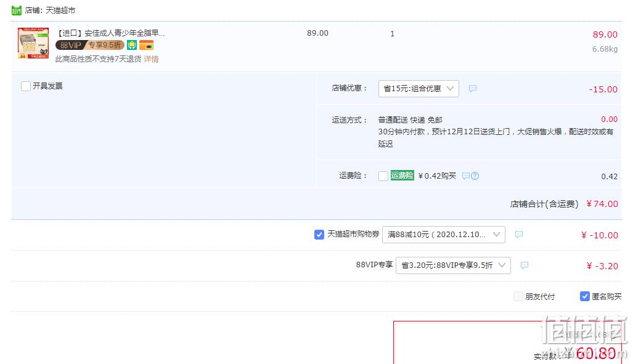The width and height of the screenshot is (633, 364).
Task: Untick the 匿名购买 checkbox
Action: [x=584, y=297]
